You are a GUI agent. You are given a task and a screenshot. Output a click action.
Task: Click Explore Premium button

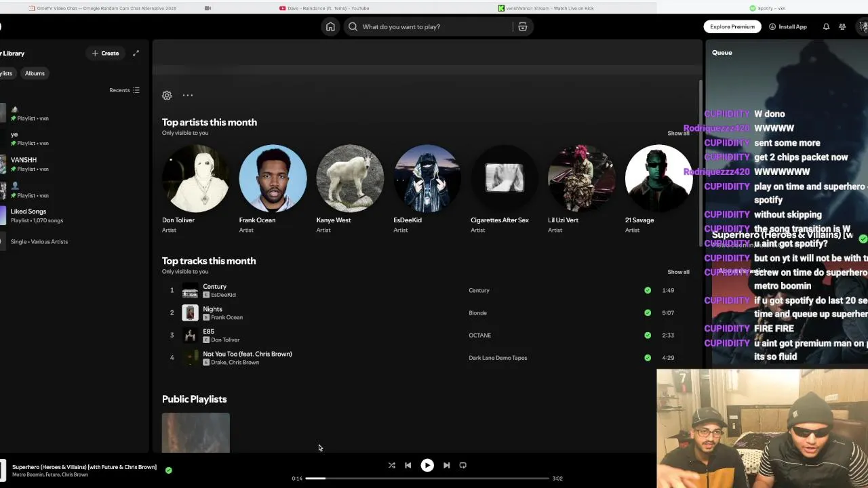(x=732, y=26)
